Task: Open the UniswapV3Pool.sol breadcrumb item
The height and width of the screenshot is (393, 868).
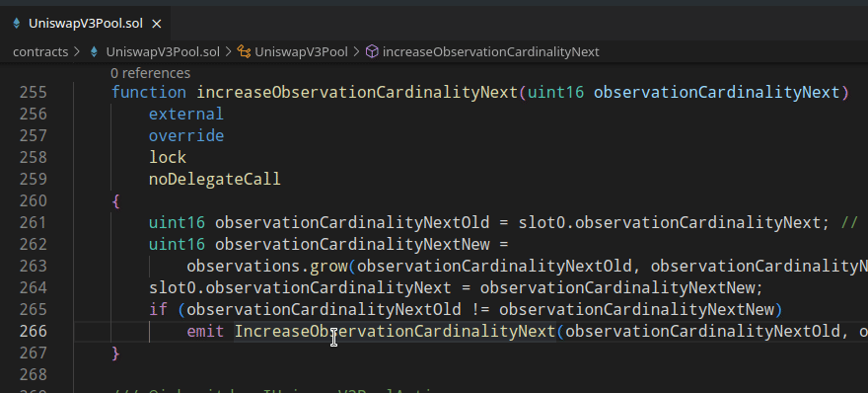Action: [163, 52]
